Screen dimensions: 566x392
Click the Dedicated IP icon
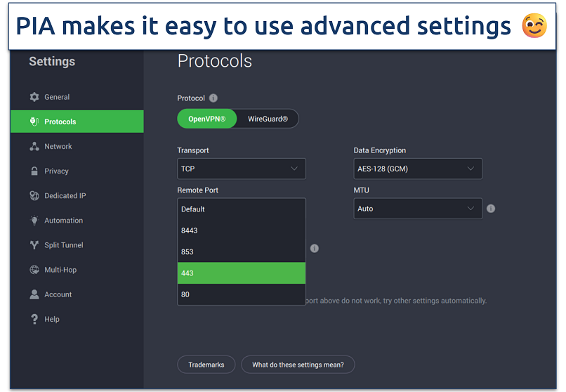[x=34, y=196]
